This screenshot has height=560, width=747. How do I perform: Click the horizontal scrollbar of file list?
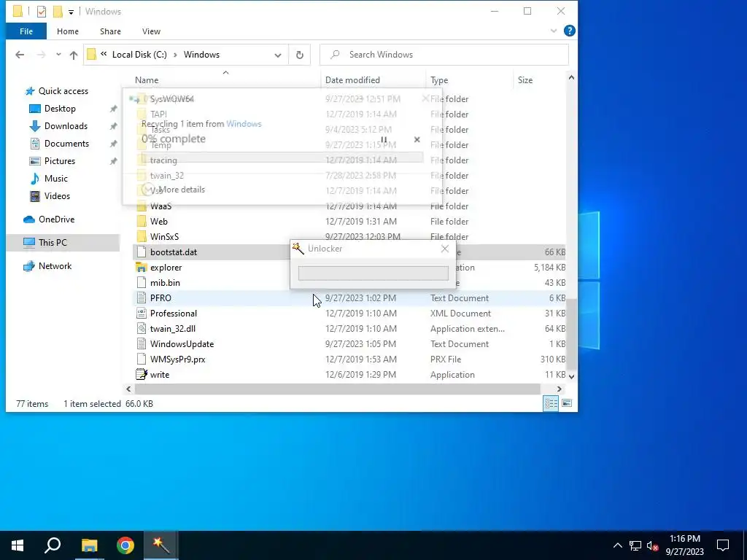[x=337, y=389]
